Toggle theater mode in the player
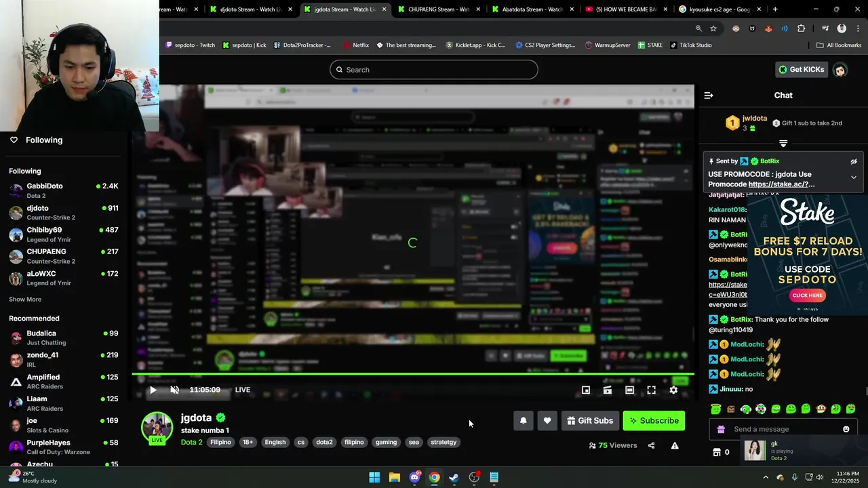Screen dimensions: 868x488 629,390
